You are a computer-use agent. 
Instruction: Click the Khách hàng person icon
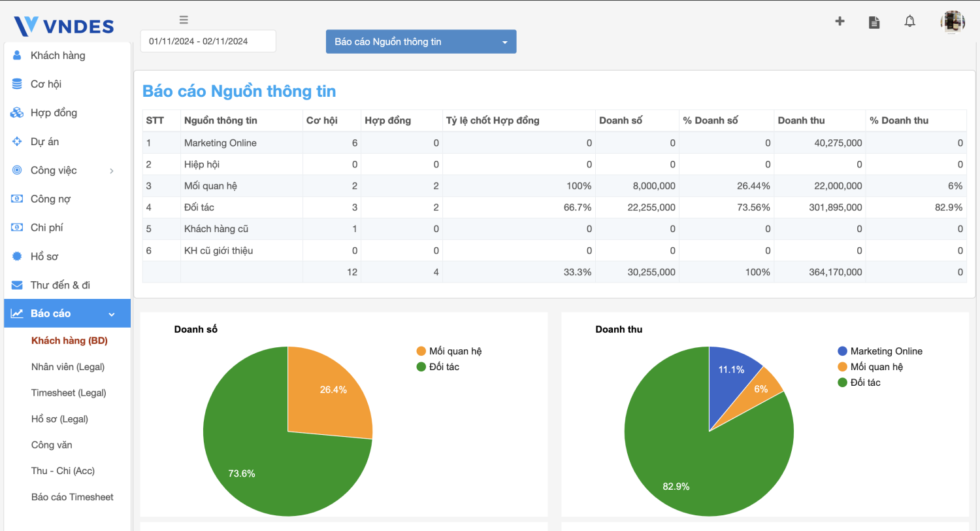(17, 56)
